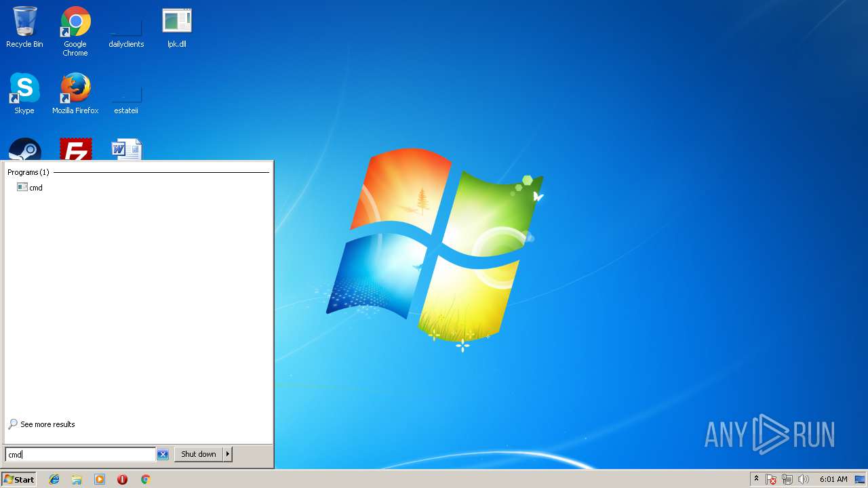The image size is (868, 488).
Task: Click the Shut down button
Action: coord(199,454)
